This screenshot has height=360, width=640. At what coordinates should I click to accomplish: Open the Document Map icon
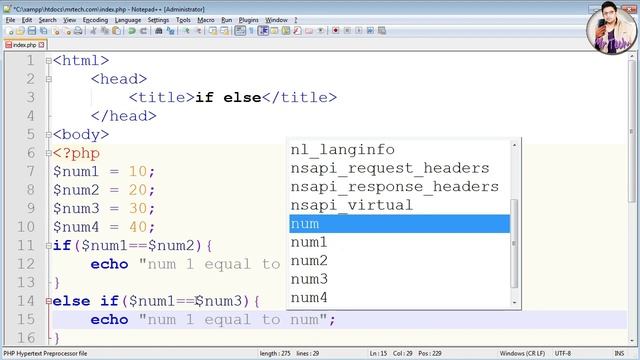pos(286,31)
